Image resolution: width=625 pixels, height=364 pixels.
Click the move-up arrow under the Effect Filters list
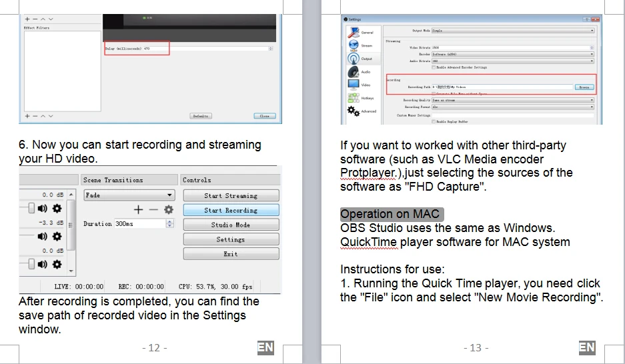[x=43, y=116]
